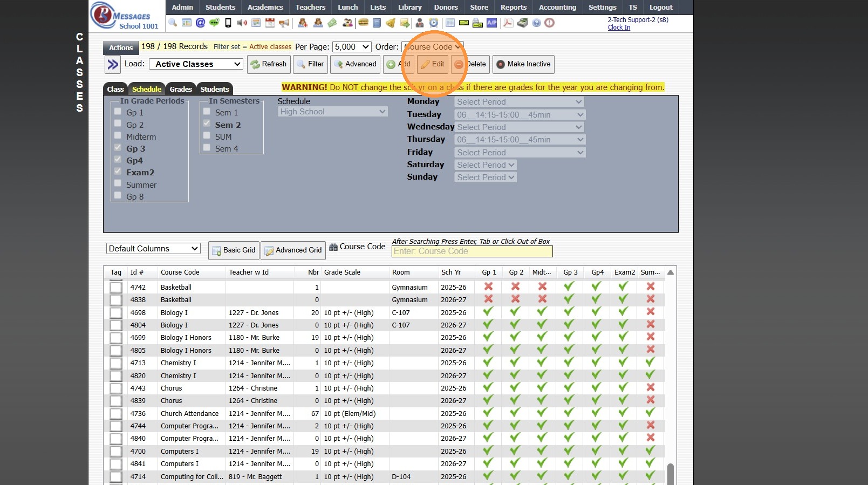
Task: Open the Per Page 5,000 dropdown
Action: [x=352, y=47]
